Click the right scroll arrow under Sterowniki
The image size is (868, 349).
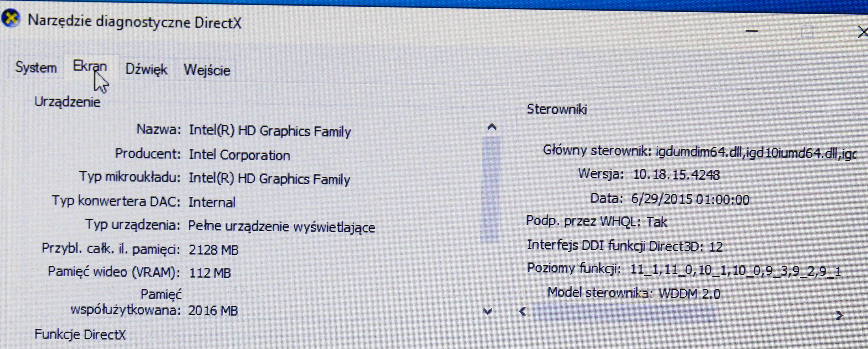[x=840, y=316]
